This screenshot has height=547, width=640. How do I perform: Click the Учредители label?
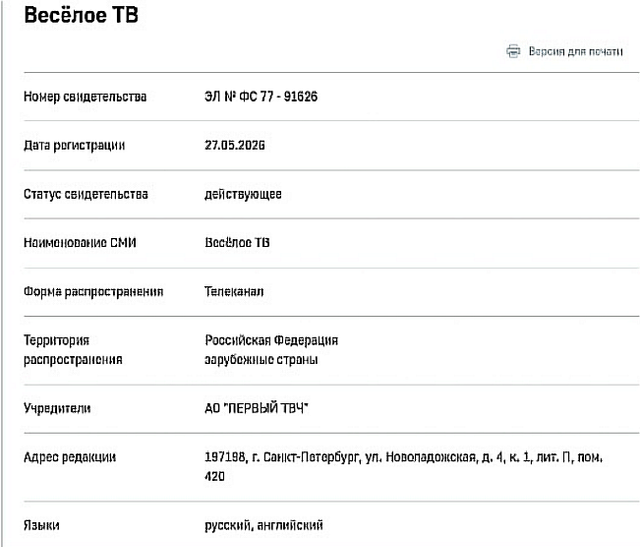57,408
